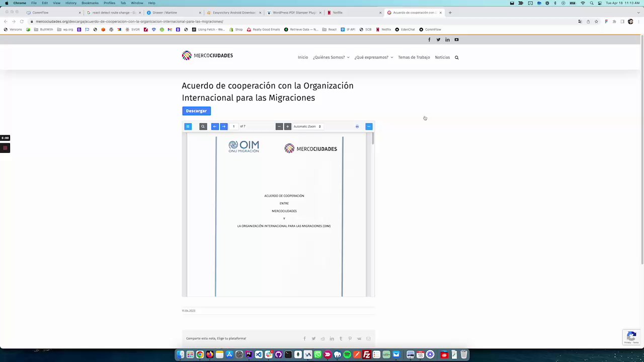The image size is (644, 362).
Task: Open the Chrome side panel icon
Action: point(622,22)
